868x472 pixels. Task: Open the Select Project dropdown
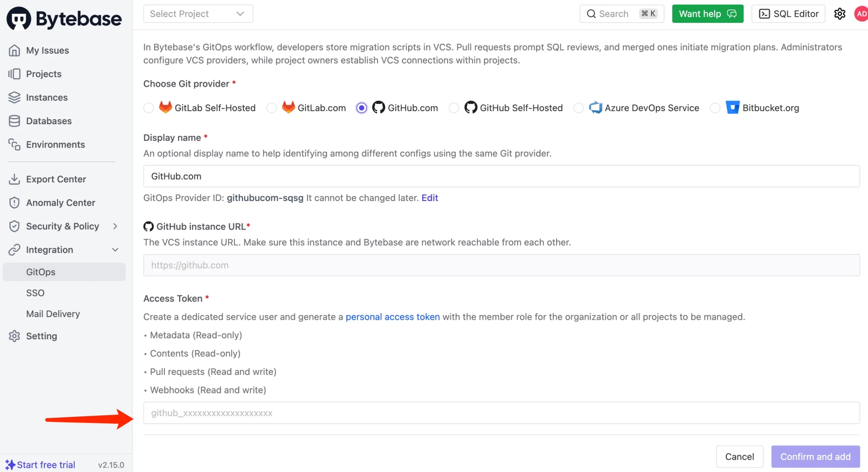point(198,14)
